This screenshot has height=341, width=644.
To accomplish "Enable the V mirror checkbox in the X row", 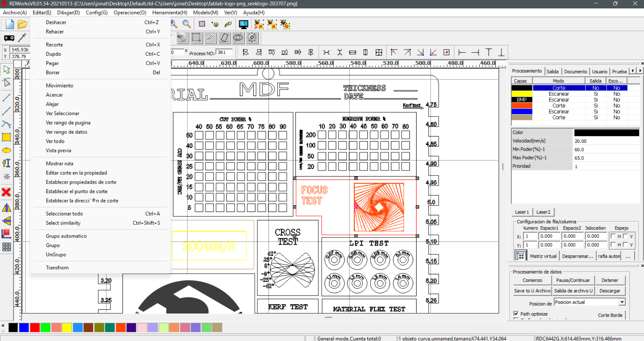I will (625, 236).
